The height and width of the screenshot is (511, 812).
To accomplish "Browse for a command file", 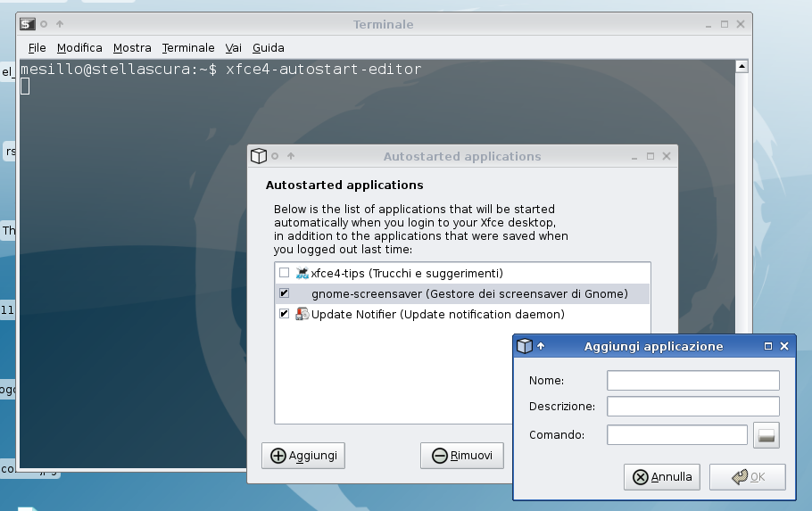I will coord(766,435).
